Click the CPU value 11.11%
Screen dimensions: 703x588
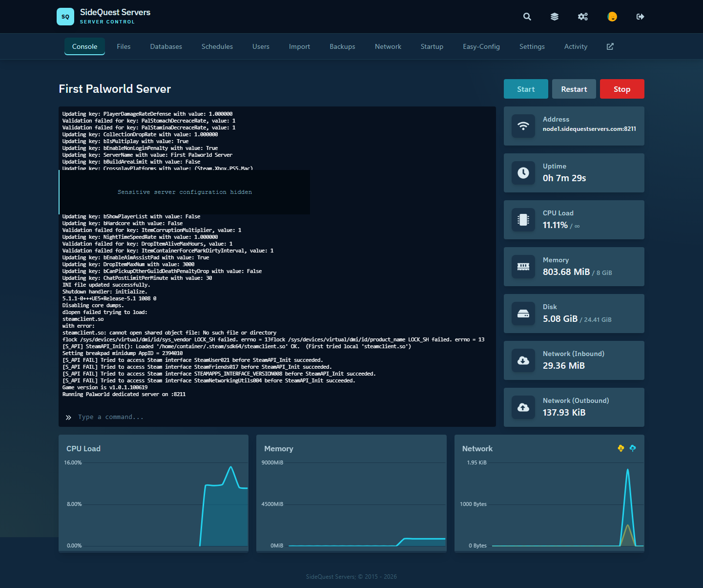(x=555, y=225)
